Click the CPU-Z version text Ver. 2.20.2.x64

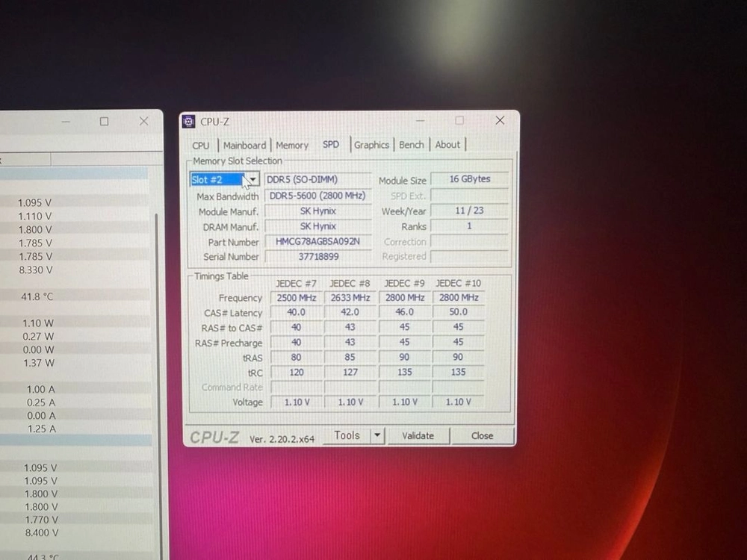point(282,439)
